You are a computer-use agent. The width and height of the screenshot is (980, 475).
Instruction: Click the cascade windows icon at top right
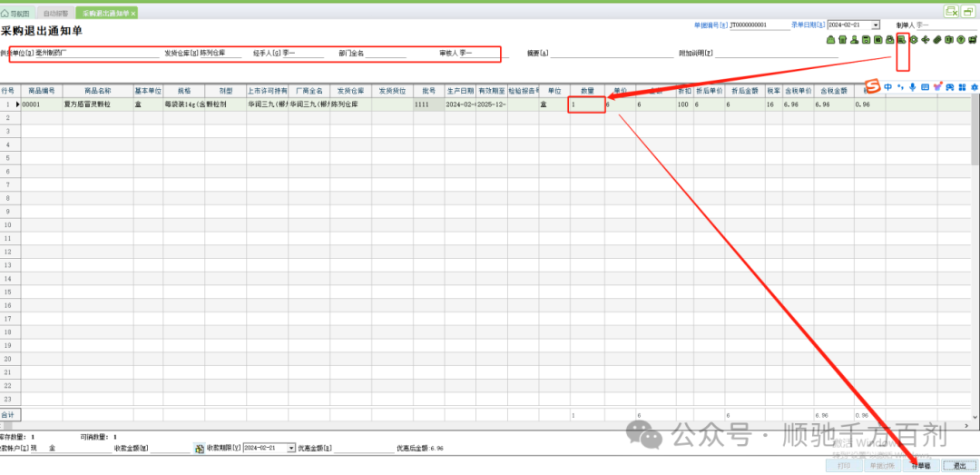[x=969, y=11]
